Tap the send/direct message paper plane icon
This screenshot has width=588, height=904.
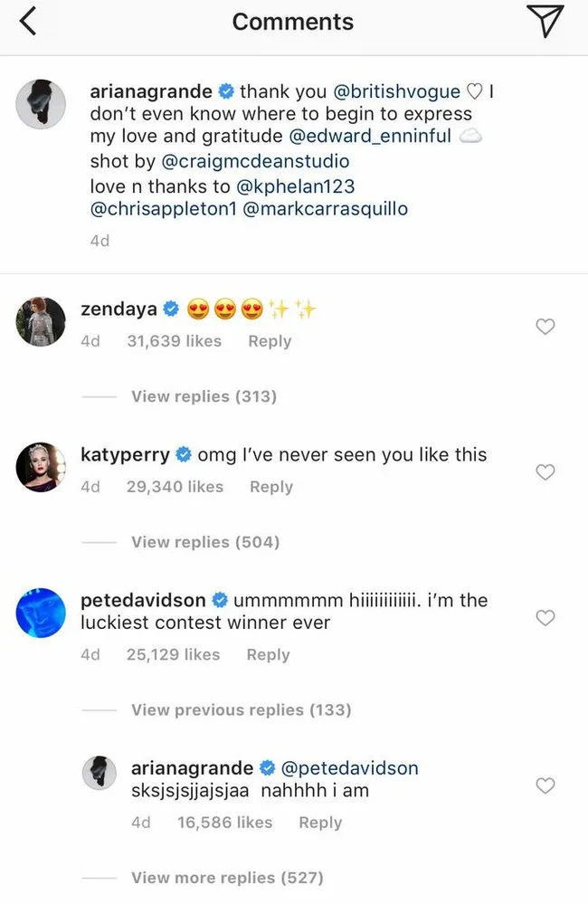click(545, 23)
